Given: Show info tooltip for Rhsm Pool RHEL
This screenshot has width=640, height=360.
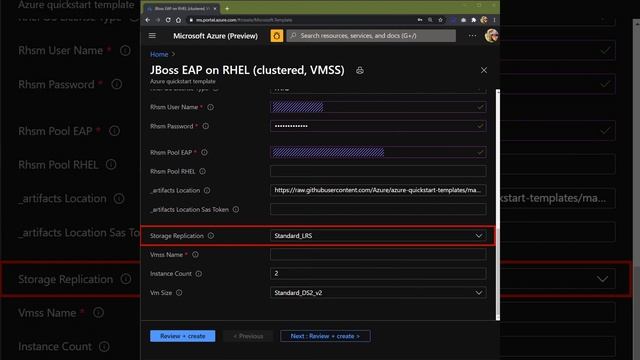Looking at the screenshot, I should pos(202,171).
